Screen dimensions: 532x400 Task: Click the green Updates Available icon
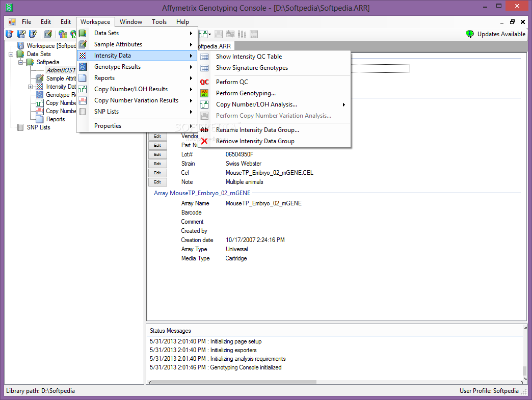point(470,34)
